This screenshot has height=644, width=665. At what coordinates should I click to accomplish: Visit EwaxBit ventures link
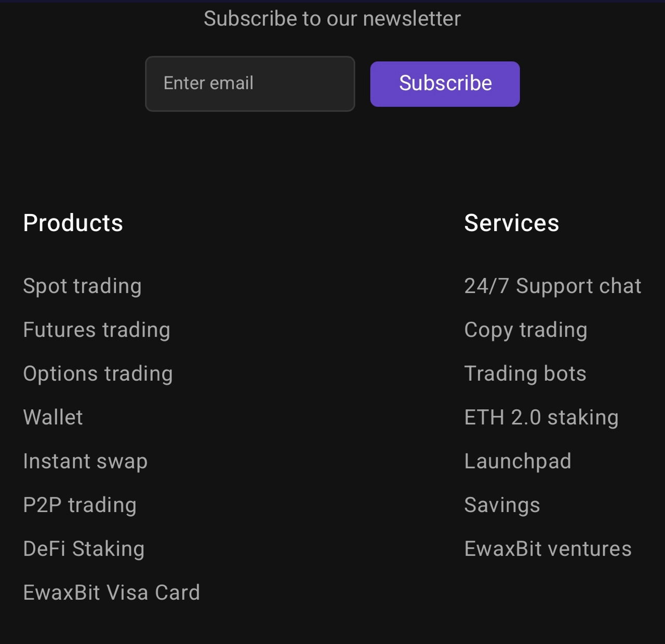point(548,548)
